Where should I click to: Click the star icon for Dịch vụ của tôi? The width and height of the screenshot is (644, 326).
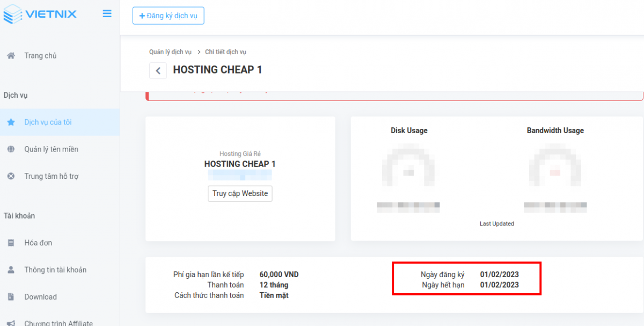pos(11,122)
